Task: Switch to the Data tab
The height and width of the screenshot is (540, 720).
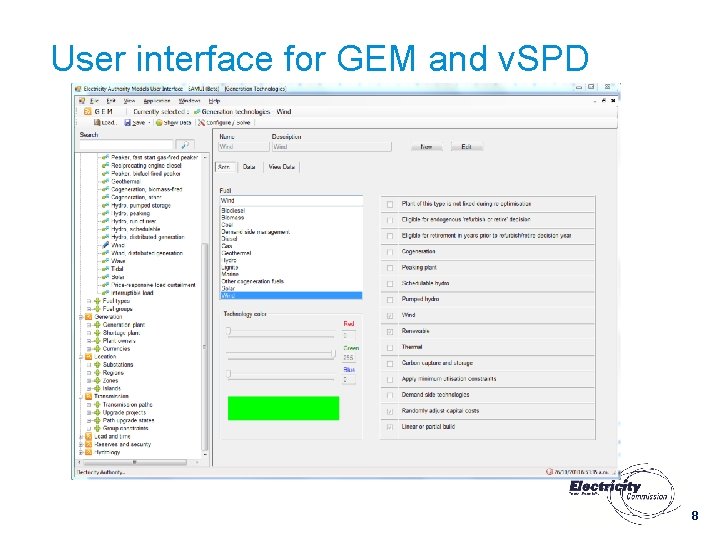Action: click(x=249, y=167)
